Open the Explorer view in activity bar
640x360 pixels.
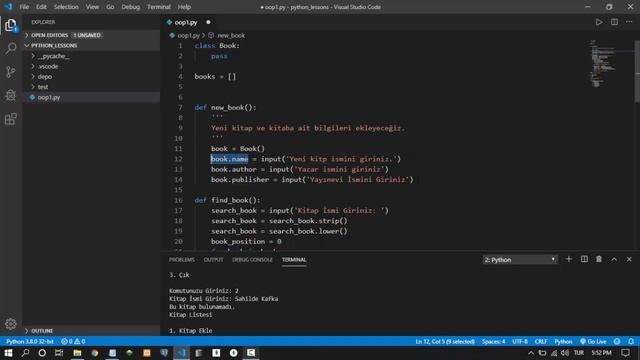point(11,25)
